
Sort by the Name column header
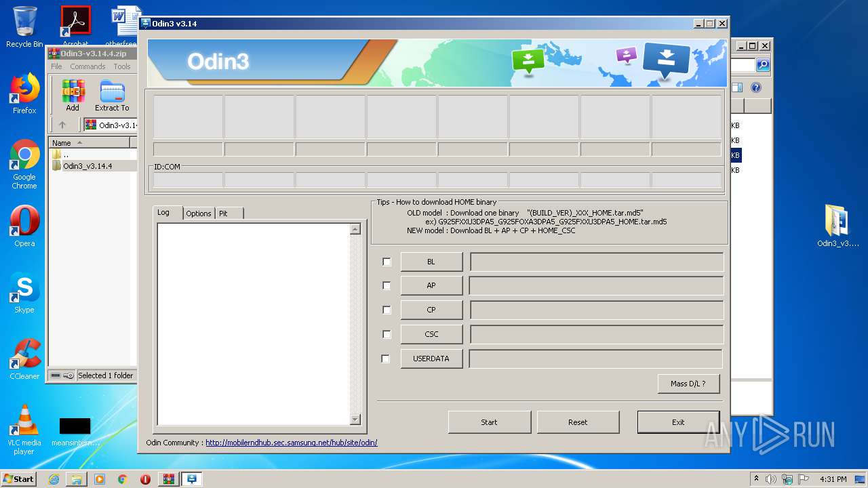pyautogui.click(x=90, y=142)
